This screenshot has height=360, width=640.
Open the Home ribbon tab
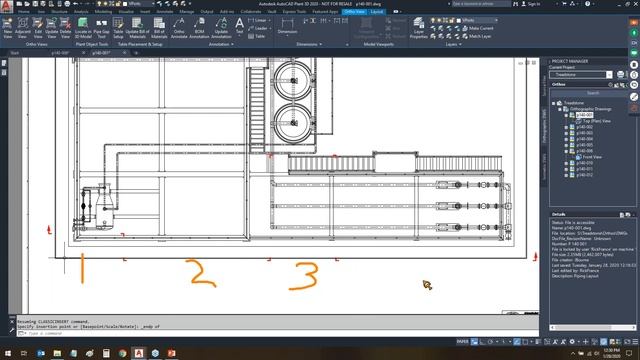pos(24,12)
